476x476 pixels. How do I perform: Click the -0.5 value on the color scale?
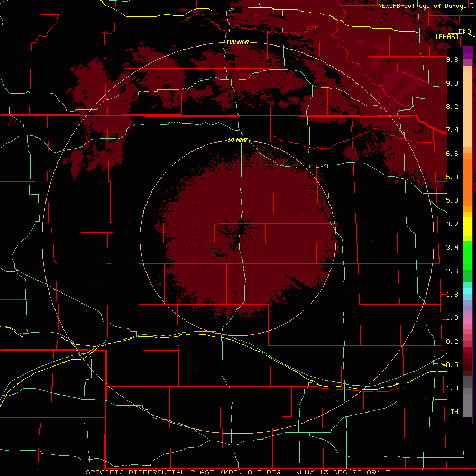[451, 365]
